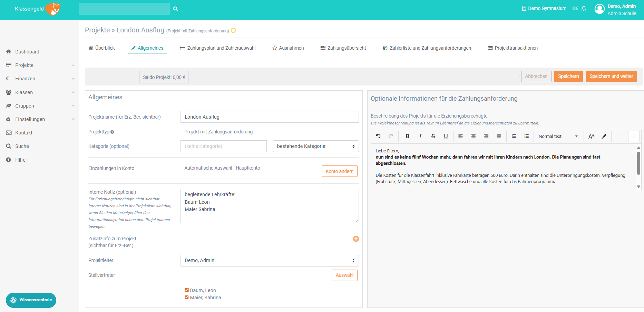This screenshot has height=312, width=644.
Task: Open the three-dot more options in editor
Action: coord(634,137)
